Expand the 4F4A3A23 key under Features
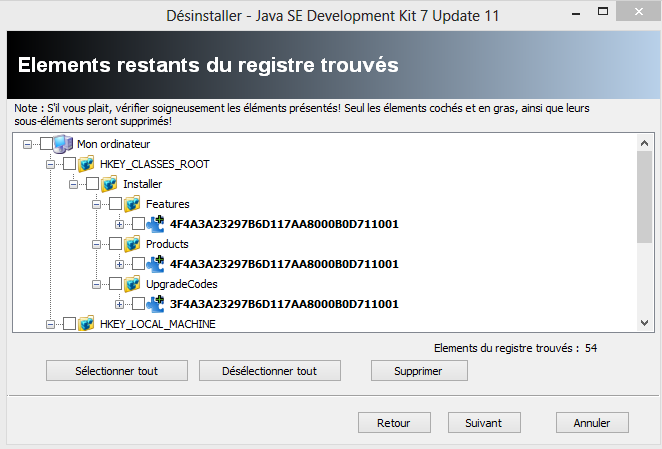Screen dimensions: 662x449 [x=119, y=224]
